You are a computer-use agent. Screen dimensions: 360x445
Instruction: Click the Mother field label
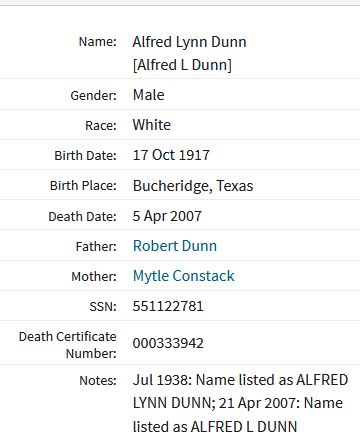tap(94, 277)
